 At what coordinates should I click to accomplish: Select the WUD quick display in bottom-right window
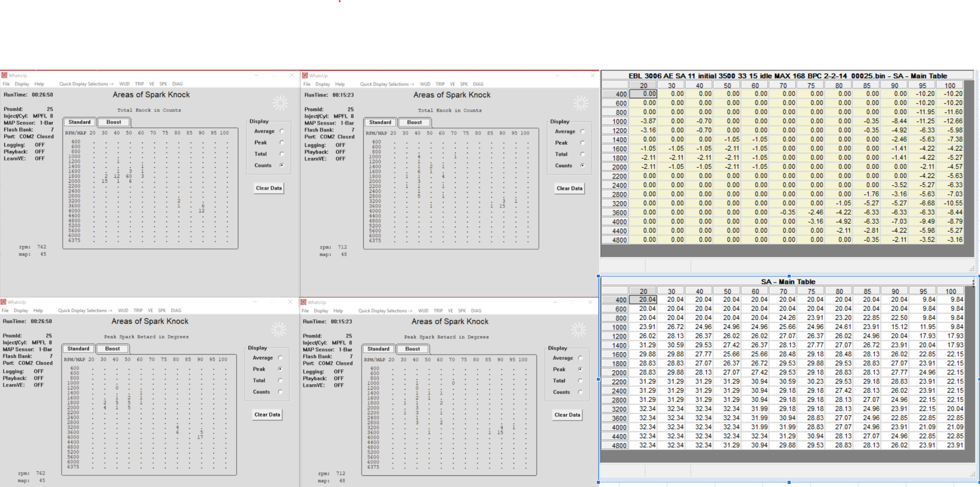coord(423,311)
